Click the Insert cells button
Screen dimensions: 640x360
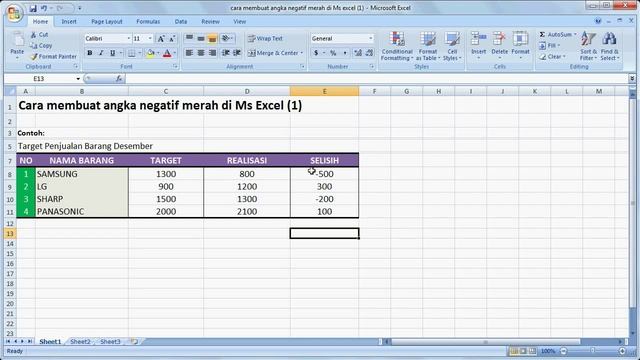pos(478,45)
